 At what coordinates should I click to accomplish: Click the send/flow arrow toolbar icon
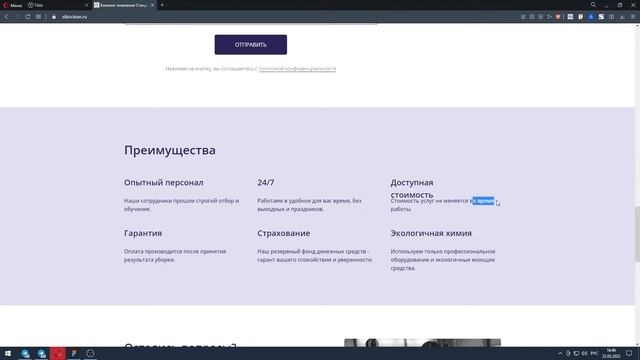point(549,17)
